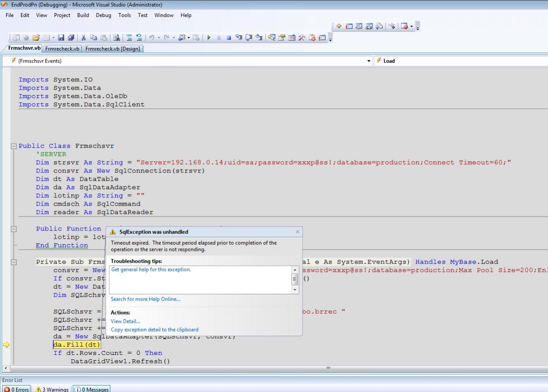
Task: Open the Redo history dropdown arrow
Action: pos(174,37)
